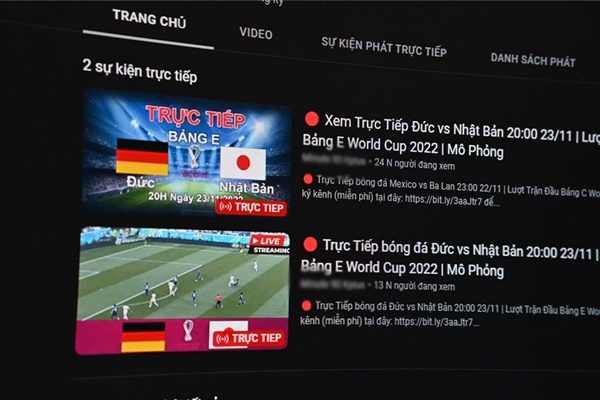Screen dimensions: 600x400
Task: Click the 2 sự kiện trực tiếp heading
Action: coord(140,71)
